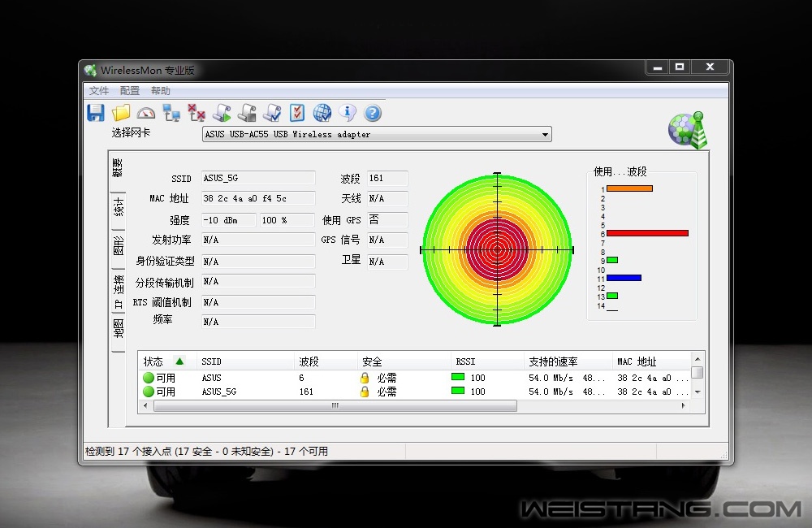Click the red channel 6 usage bar
Image resolution: width=812 pixels, height=528 pixels.
[647, 233]
